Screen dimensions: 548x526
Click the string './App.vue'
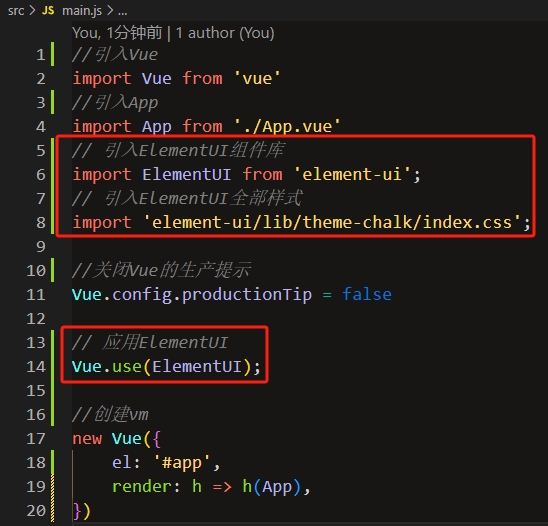tap(287, 126)
